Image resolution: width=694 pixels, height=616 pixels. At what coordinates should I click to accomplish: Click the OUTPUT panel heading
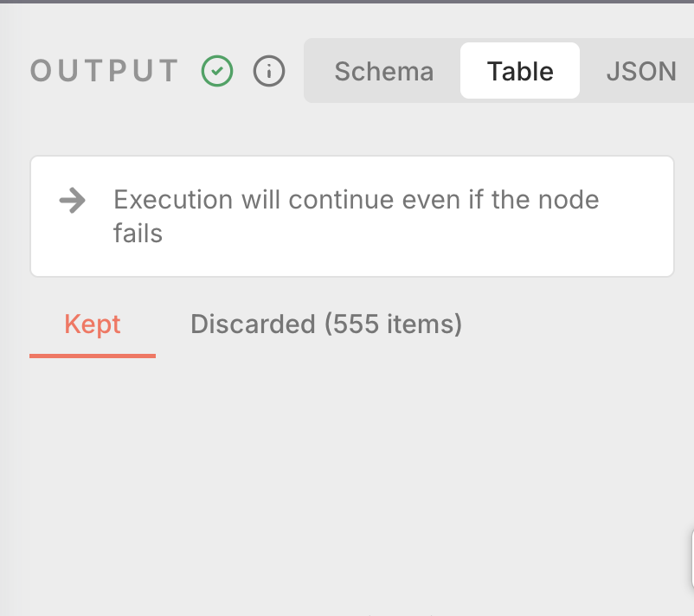[x=105, y=71]
